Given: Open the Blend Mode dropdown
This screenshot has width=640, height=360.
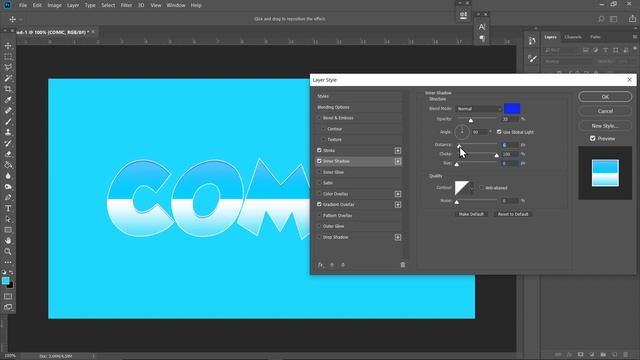Looking at the screenshot, I should 478,109.
